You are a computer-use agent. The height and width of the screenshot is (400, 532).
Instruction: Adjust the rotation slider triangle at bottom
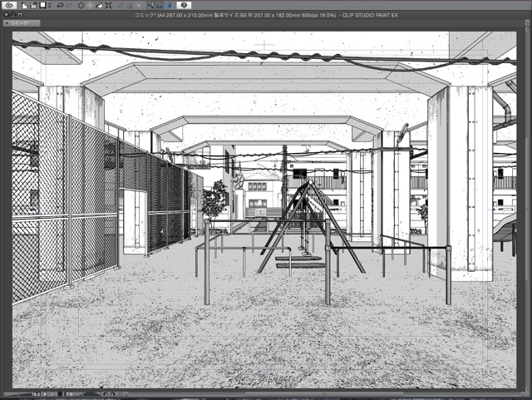pyautogui.click(x=91, y=394)
